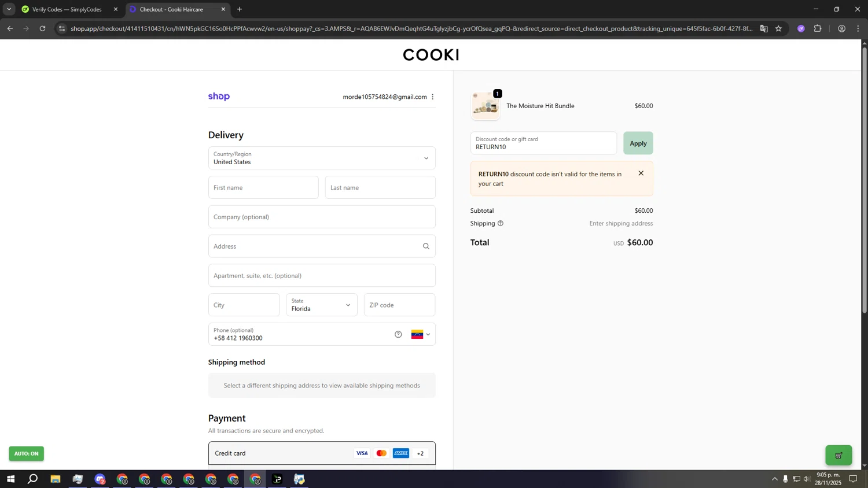This screenshot has width=868, height=488.
Task: Open the notifications center icon
Action: 853,479
